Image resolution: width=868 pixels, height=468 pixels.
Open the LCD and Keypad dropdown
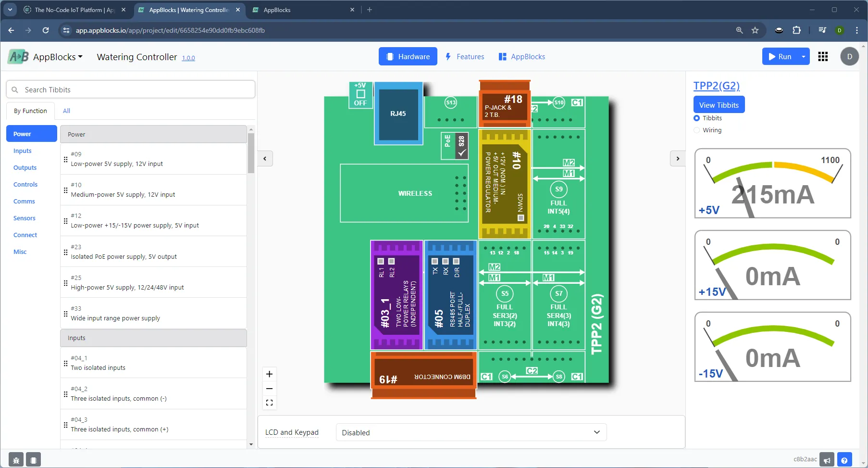[471, 432]
